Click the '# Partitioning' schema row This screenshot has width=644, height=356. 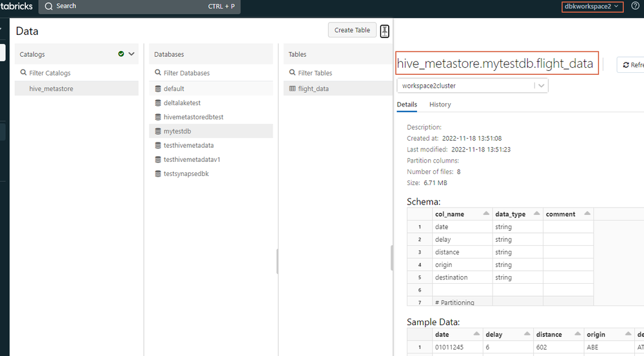500,302
